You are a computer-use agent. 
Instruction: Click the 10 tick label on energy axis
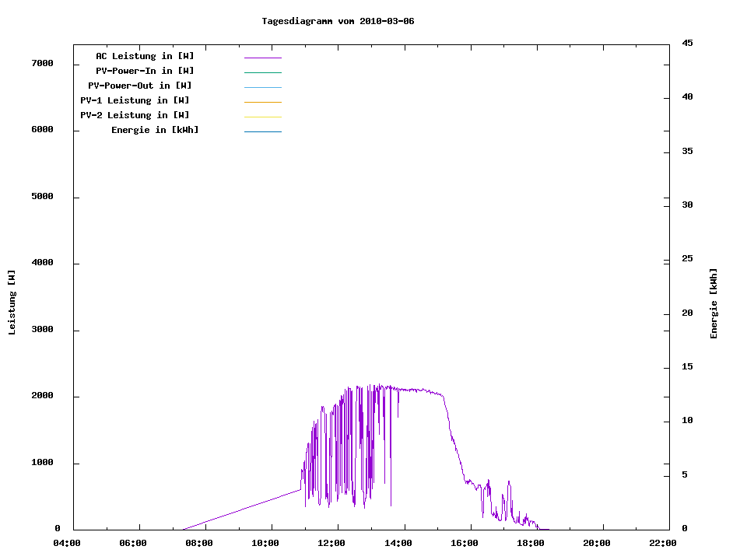[x=687, y=421]
